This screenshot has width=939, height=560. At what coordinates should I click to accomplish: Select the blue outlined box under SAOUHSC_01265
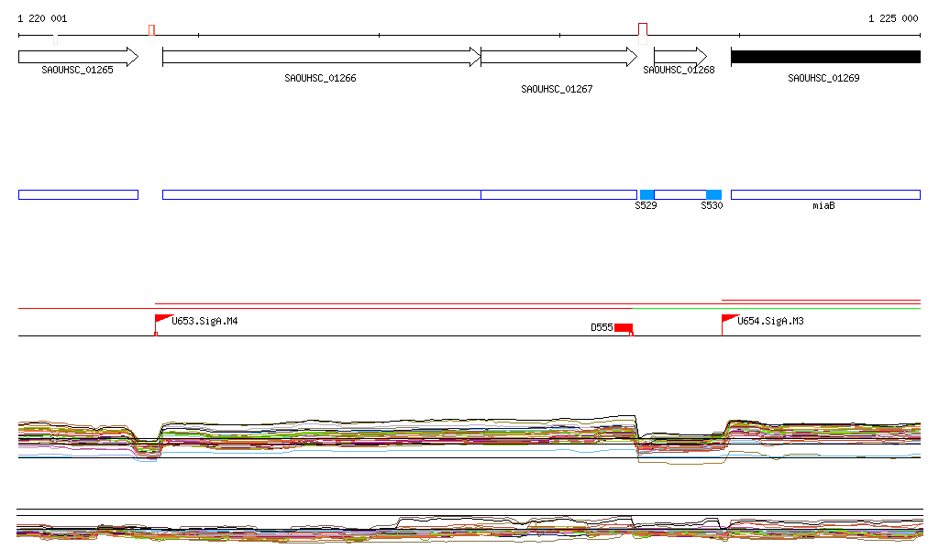(x=78, y=194)
